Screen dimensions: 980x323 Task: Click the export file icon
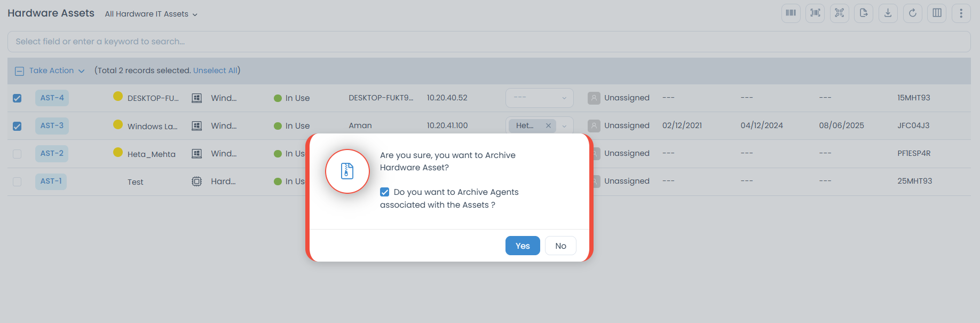point(864,13)
